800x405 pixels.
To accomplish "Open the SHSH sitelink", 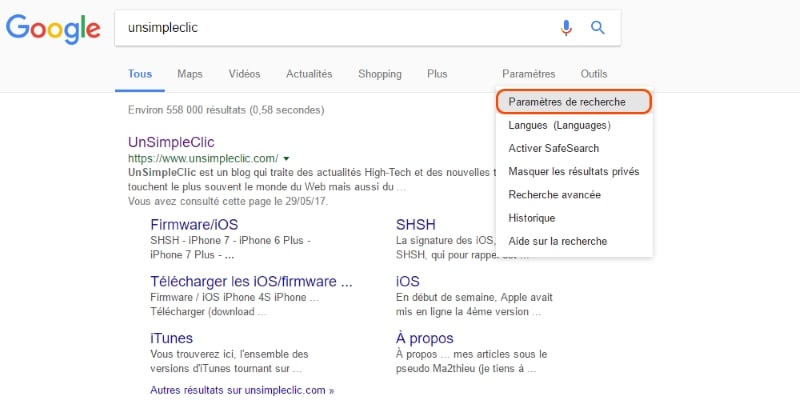I will pyautogui.click(x=416, y=225).
